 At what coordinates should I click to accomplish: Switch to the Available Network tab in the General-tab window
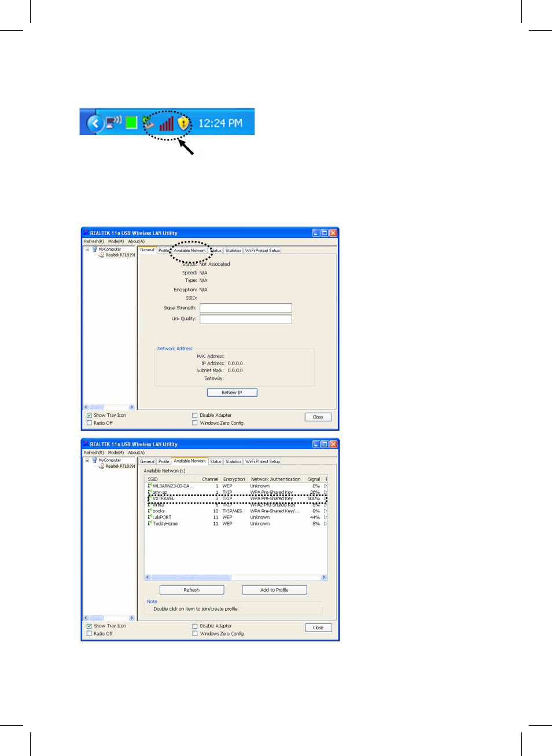click(190, 251)
